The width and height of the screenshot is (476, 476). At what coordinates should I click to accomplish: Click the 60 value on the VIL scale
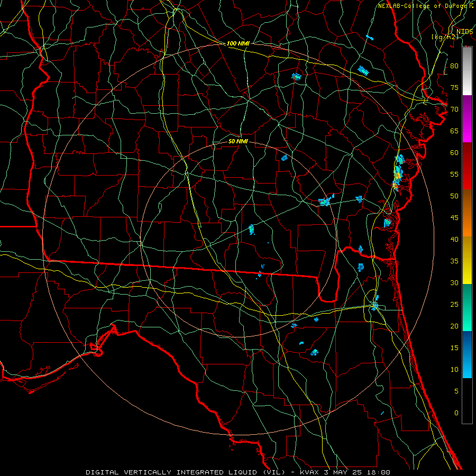click(454, 153)
